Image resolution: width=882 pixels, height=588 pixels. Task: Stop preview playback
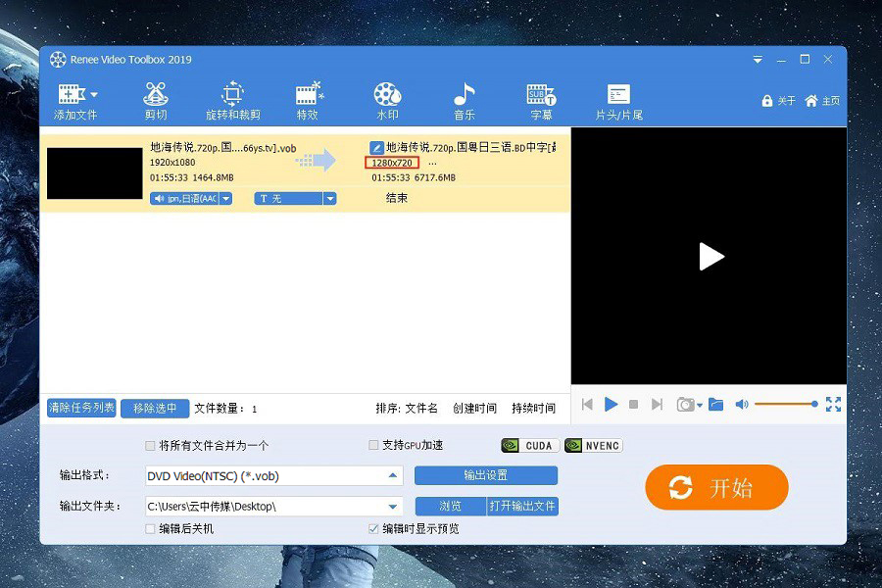point(633,404)
